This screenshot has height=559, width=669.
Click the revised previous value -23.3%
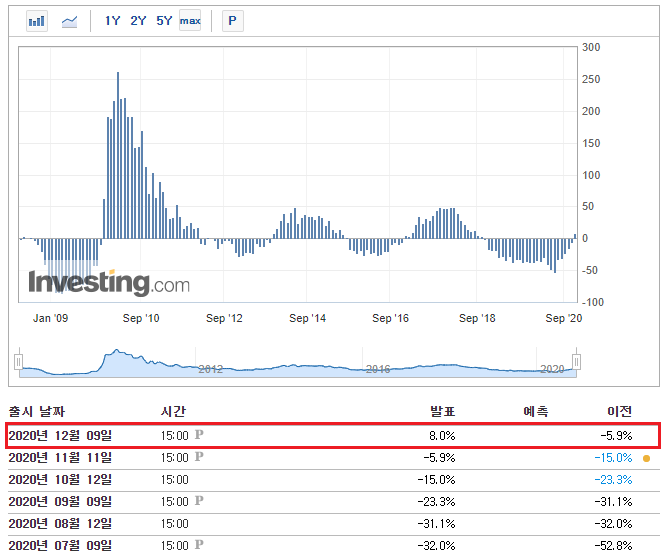click(x=613, y=480)
